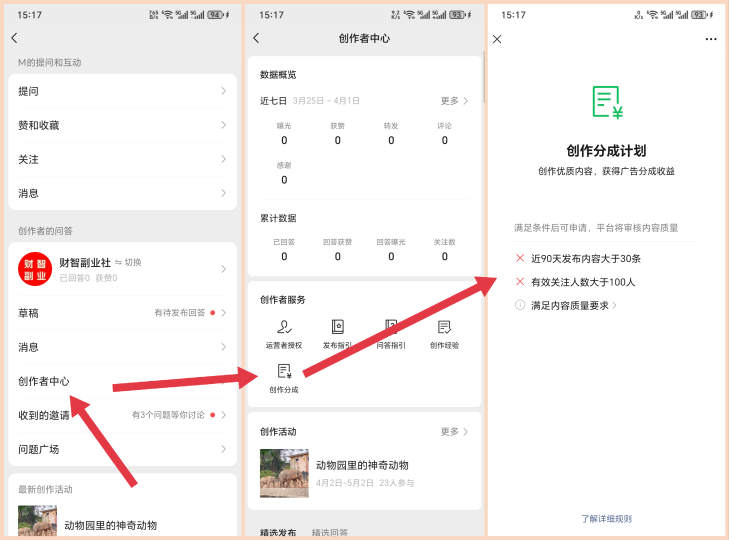This screenshot has height=540, width=729.
Task: Tap the scrollbar in 创作者中心 screen
Action: tap(484, 77)
